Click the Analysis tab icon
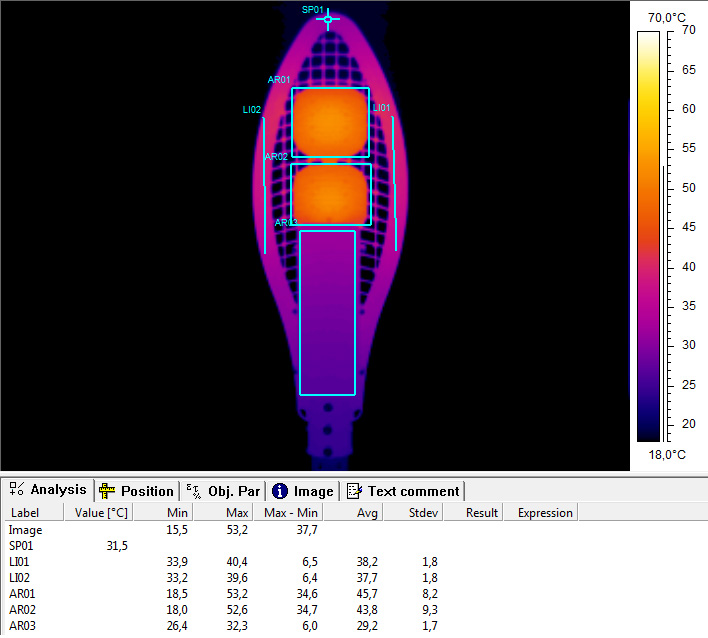 pos(17,490)
